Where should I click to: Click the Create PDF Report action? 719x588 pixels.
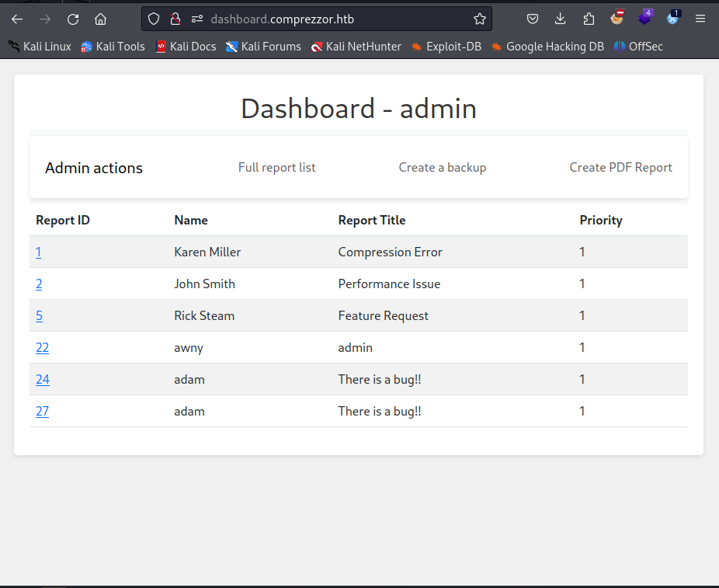click(x=621, y=168)
